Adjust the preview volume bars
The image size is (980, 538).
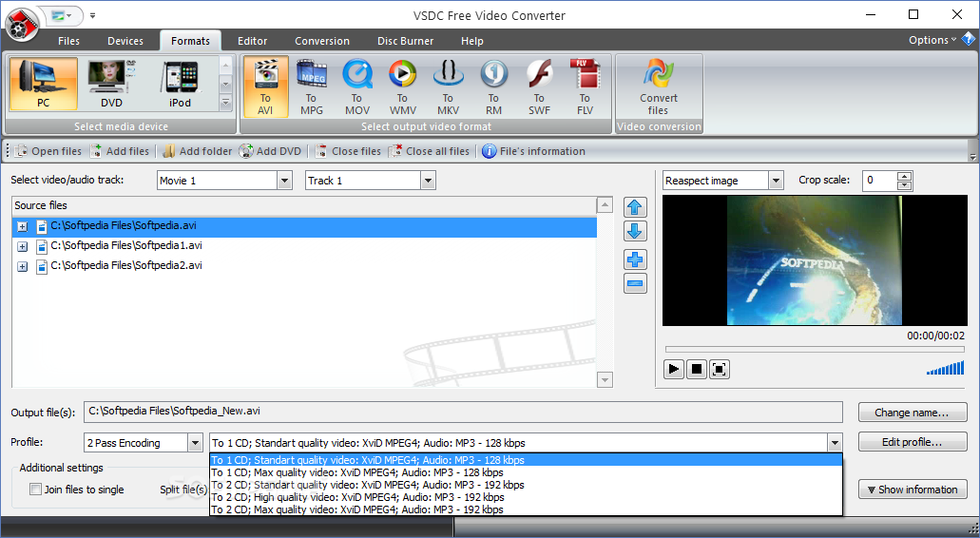[x=945, y=368]
